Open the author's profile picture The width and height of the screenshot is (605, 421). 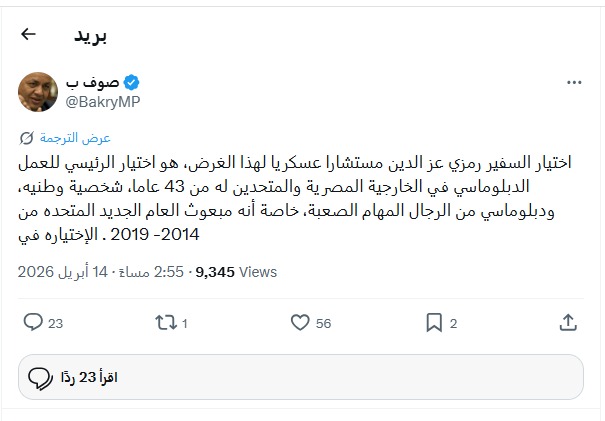coord(38,91)
